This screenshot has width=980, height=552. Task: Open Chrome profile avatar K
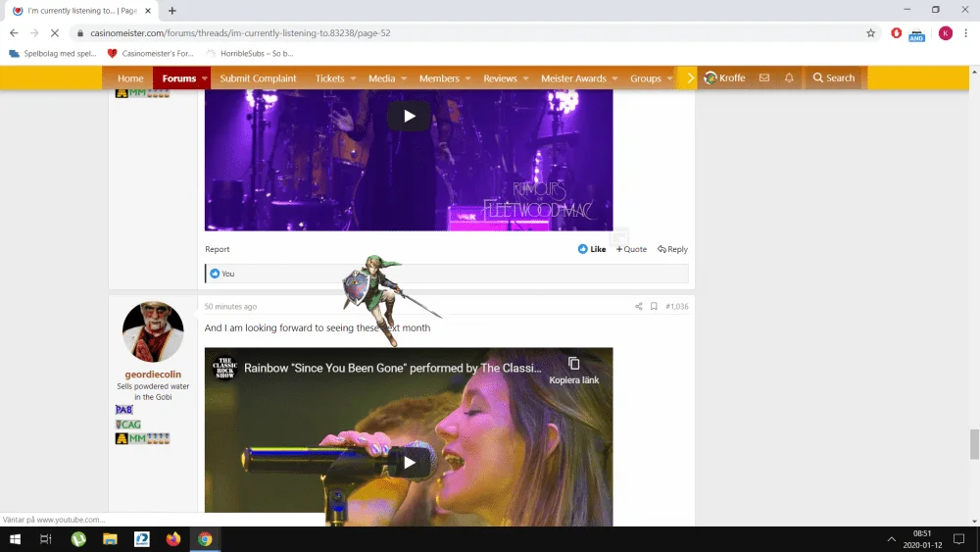[946, 33]
